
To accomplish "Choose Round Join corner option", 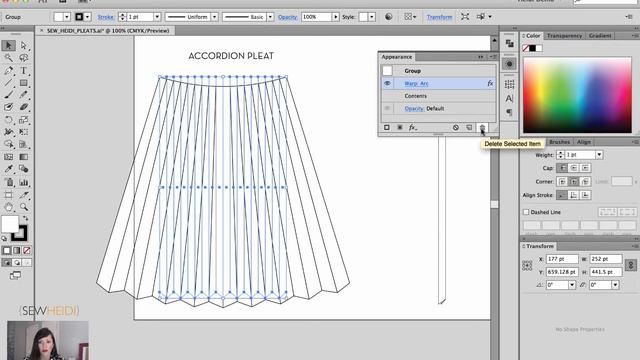I will click(x=573, y=182).
